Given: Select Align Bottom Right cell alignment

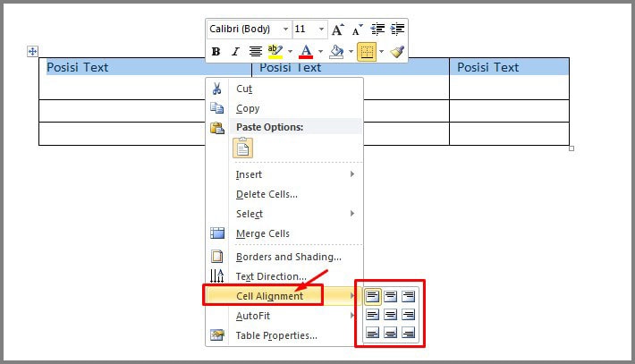Looking at the screenshot, I should [409, 333].
